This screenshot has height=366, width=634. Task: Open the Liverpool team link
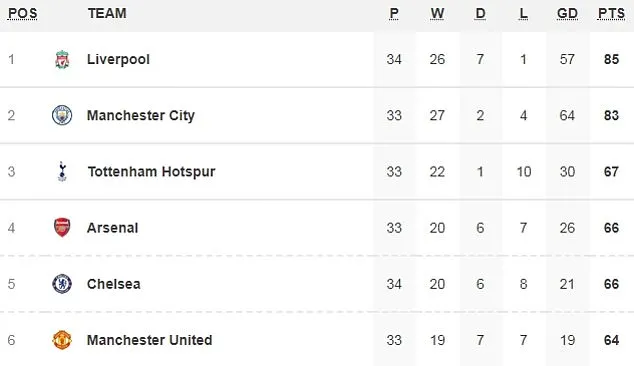click(118, 59)
